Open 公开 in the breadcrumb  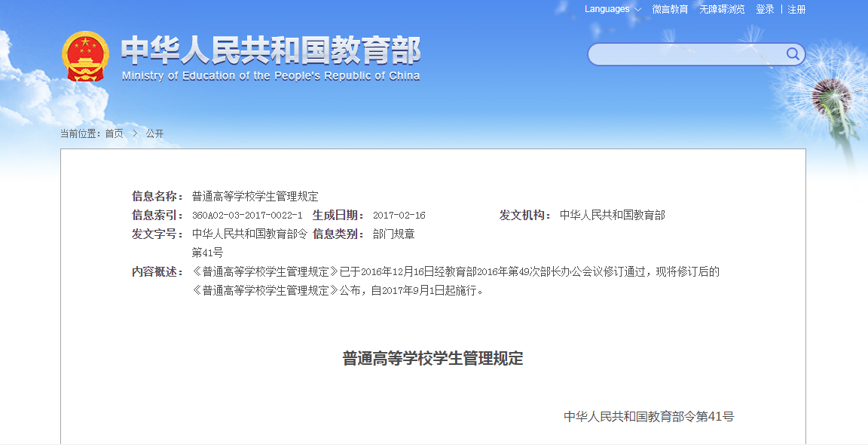tap(154, 133)
